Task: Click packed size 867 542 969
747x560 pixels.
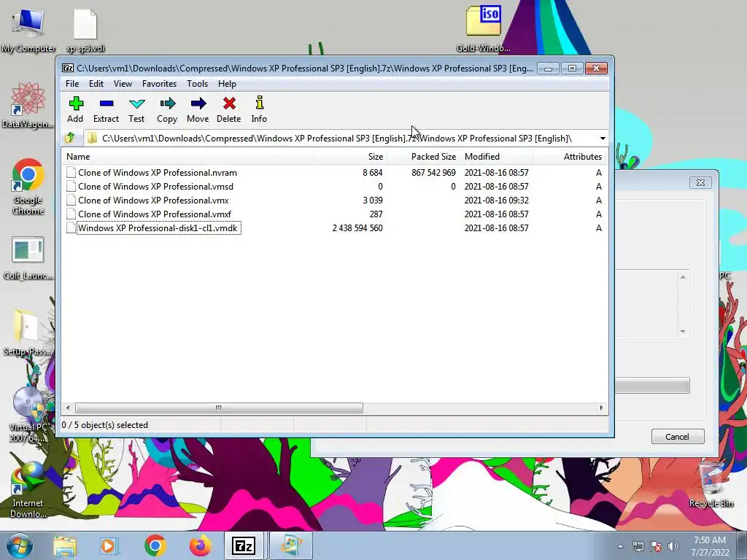Action: tap(433, 173)
